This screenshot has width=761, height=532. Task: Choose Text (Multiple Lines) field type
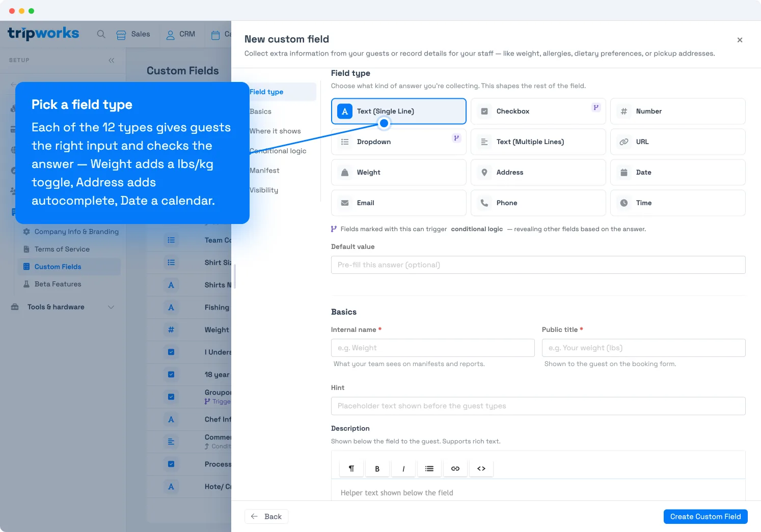538,142
